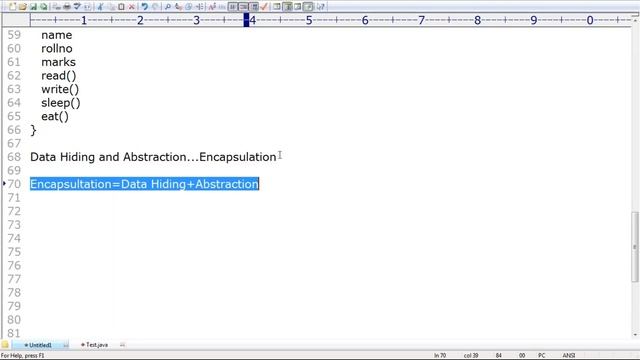Viewport: 640px width, 360px height.
Task: Click 'col 39' in the status bar
Action: click(x=471, y=356)
